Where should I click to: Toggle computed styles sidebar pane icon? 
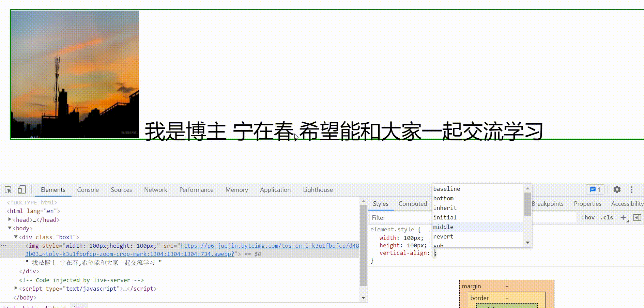(x=637, y=217)
